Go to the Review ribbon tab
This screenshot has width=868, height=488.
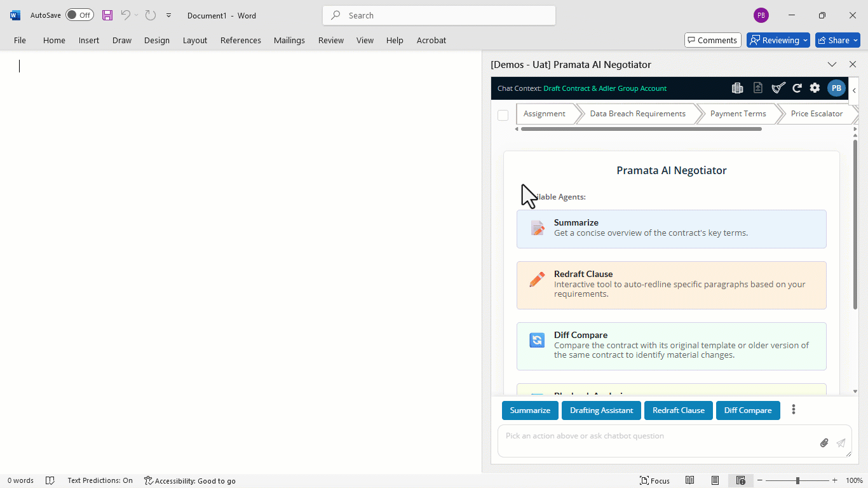[x=331, y=40]
